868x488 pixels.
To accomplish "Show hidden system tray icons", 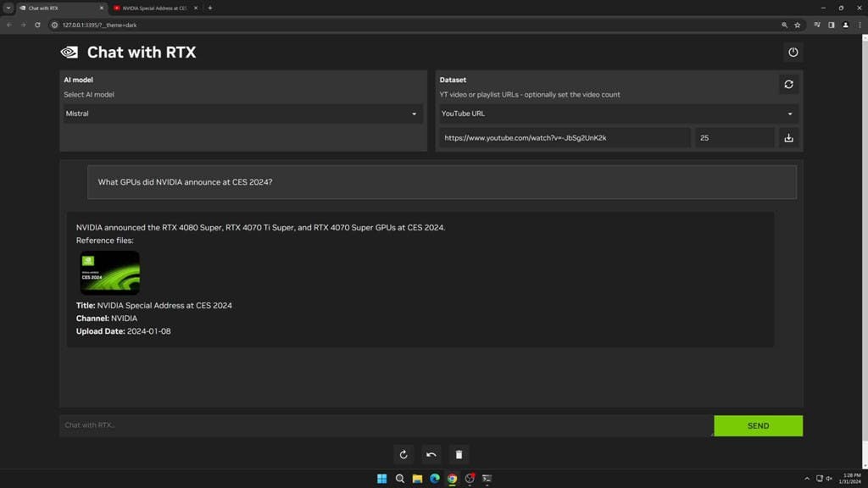I will pyautogui.click(x=807, y=479).
